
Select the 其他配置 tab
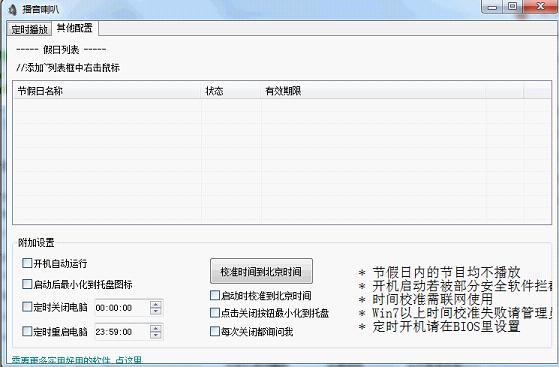pos(75,28)
